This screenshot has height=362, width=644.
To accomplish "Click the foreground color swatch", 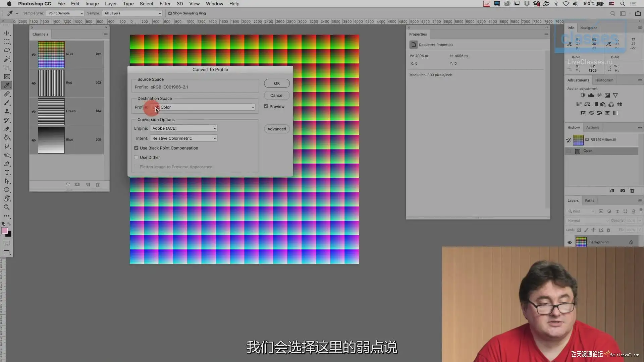I will click(x=5, y=231).
